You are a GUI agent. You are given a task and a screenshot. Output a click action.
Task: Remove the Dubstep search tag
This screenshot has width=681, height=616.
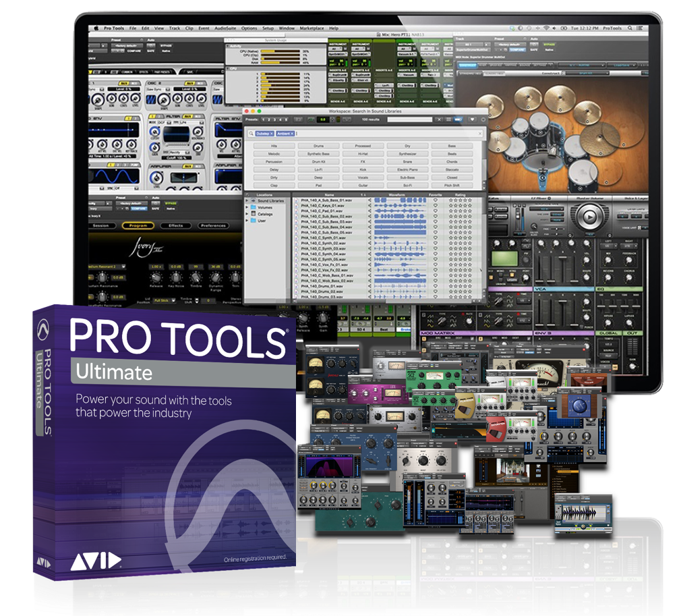(272, 134)
